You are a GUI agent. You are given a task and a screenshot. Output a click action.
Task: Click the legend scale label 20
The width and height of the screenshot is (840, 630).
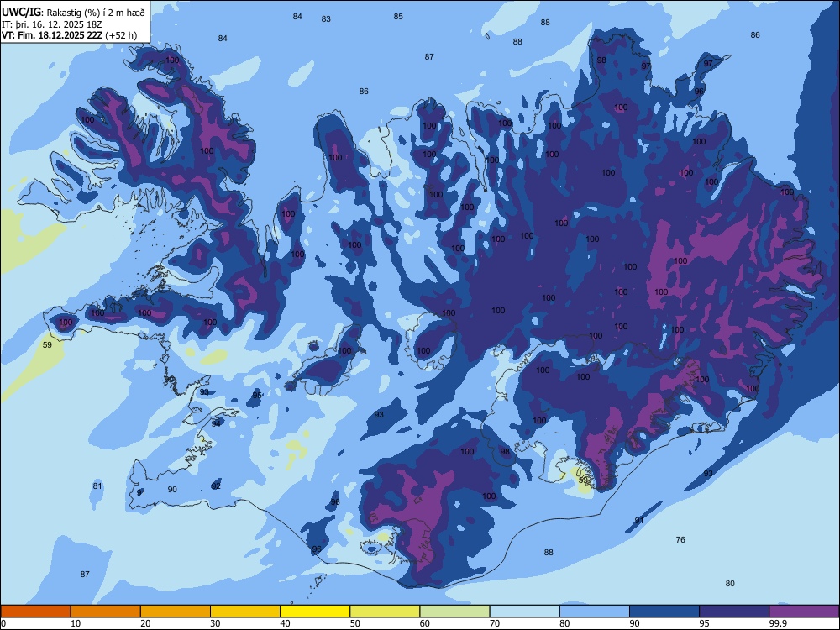145,623
